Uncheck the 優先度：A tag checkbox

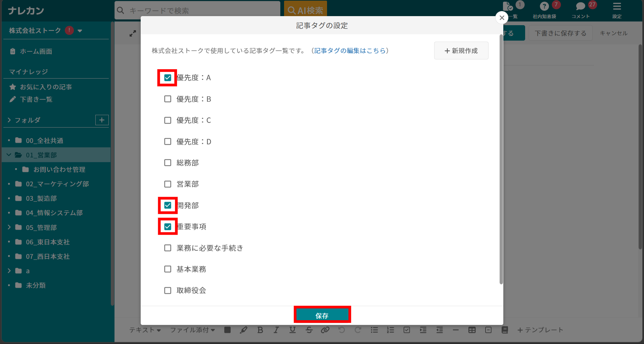[x=168, y=78]
